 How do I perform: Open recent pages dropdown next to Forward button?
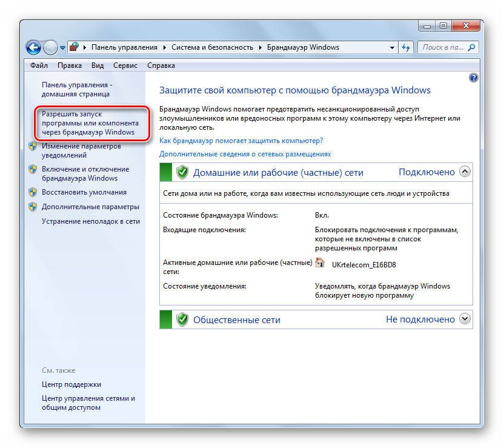(x=62, y=47)
